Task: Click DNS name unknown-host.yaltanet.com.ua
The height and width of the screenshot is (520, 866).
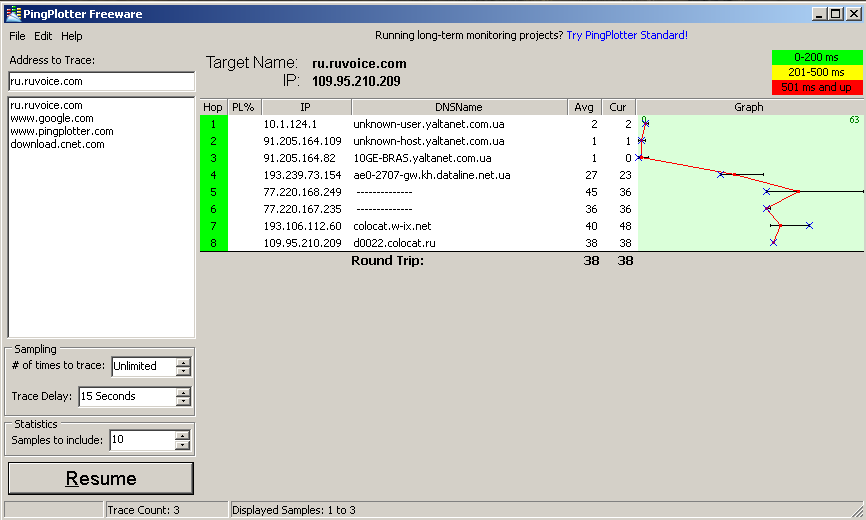Action: coord(429,141)
